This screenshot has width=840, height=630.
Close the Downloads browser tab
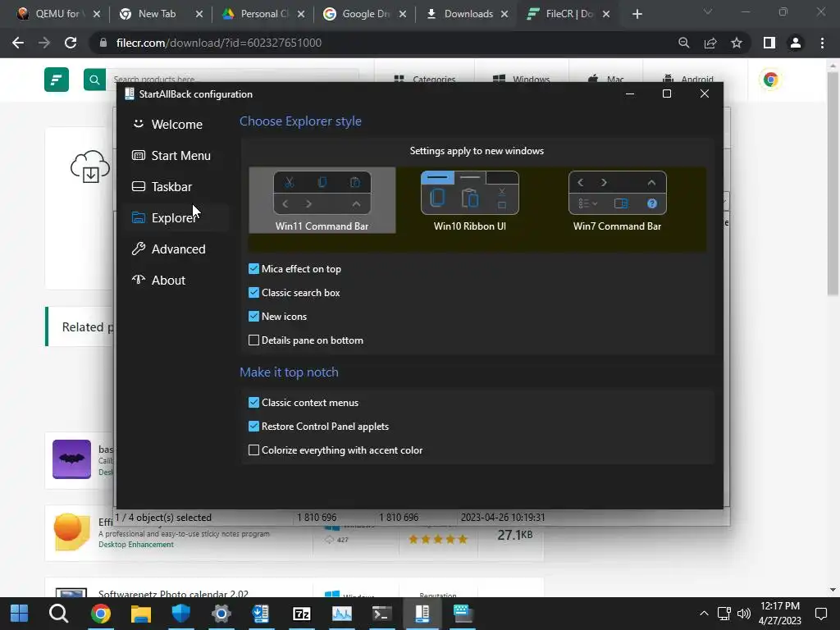504,15
